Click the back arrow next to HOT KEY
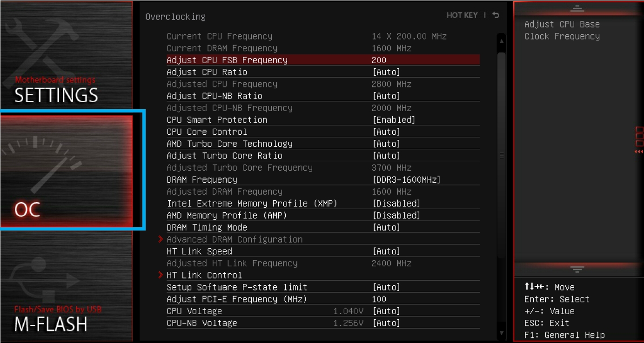Image resolution: width=644 pixels, height=343 pixels. tap(496, 15)
